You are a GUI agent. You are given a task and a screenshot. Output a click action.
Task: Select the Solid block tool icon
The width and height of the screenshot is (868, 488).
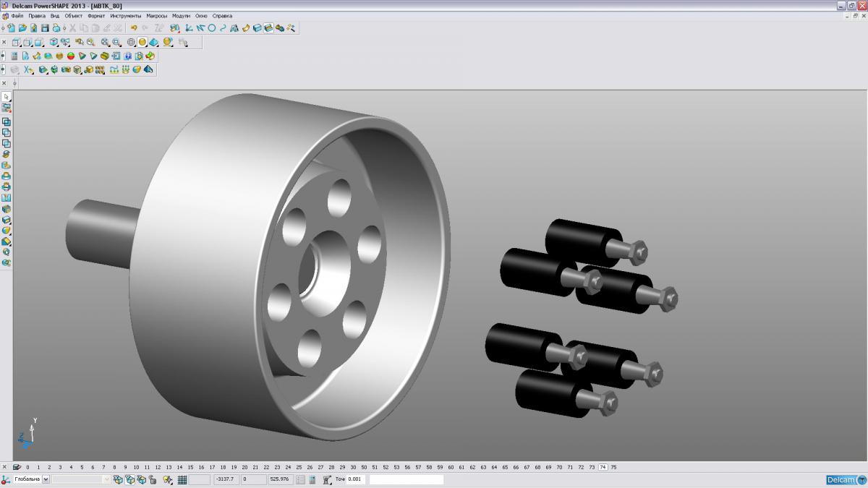pyautogui.click(x=257, y=27)
